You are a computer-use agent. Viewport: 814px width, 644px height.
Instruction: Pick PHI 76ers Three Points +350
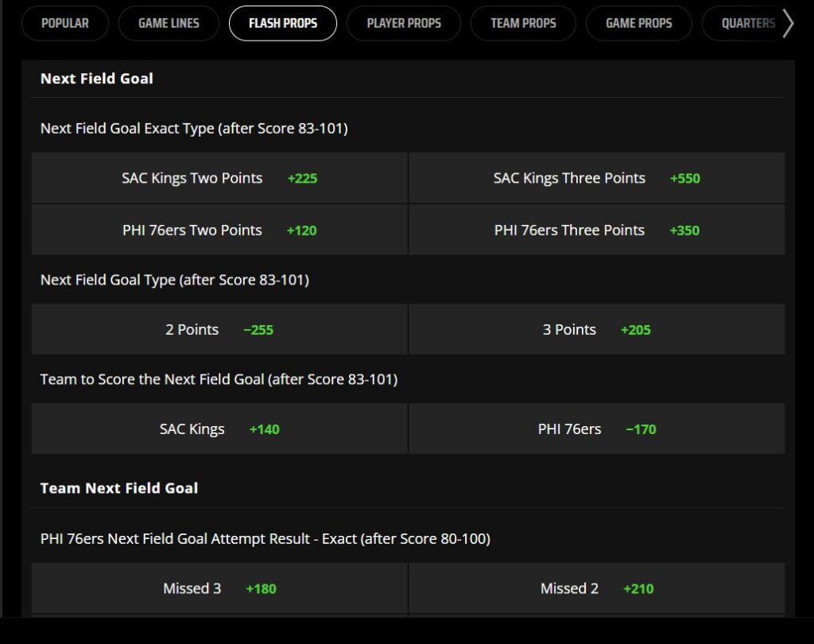(x=597, y=230)
